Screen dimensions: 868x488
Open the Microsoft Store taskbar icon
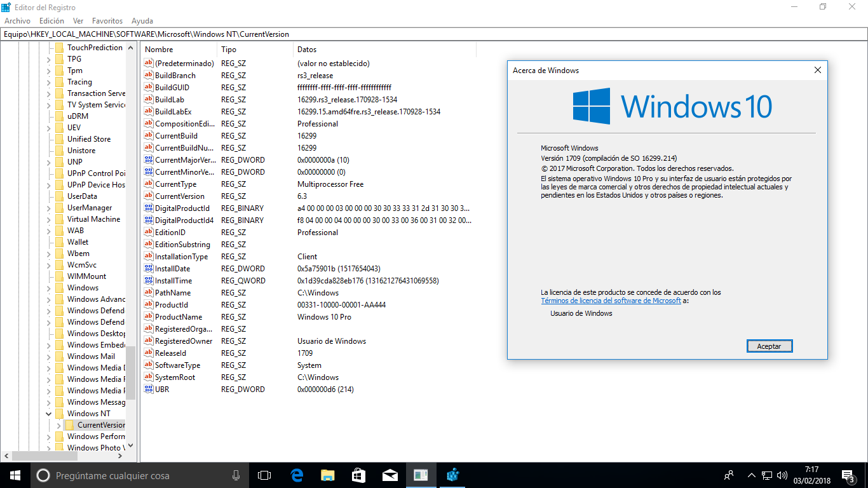358,475
